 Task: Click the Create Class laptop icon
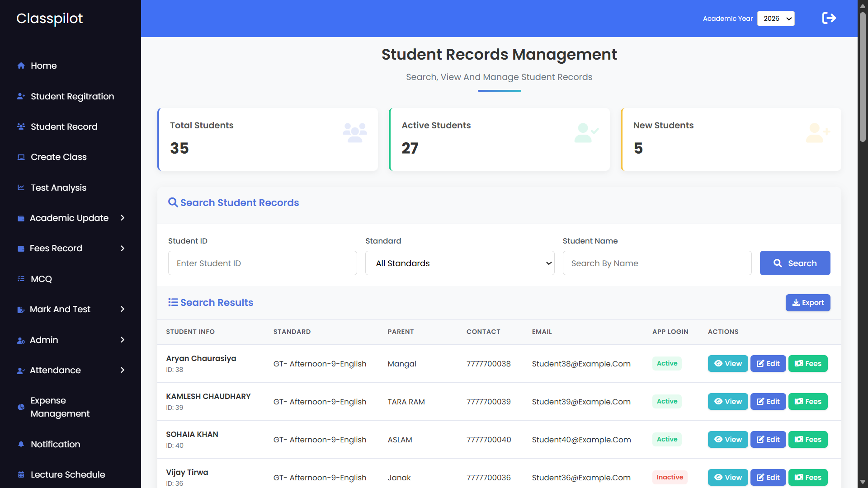[21, 157]
